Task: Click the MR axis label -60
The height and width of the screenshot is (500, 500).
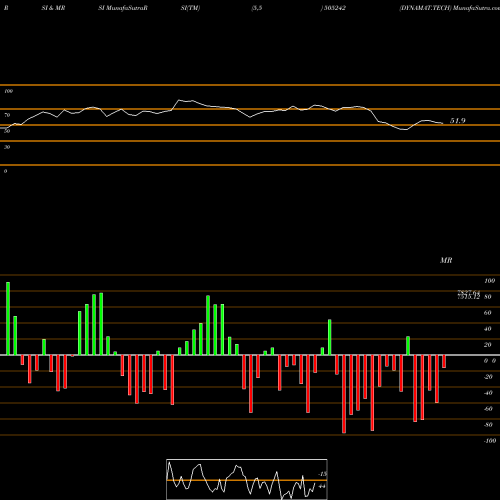Action: 488,409
